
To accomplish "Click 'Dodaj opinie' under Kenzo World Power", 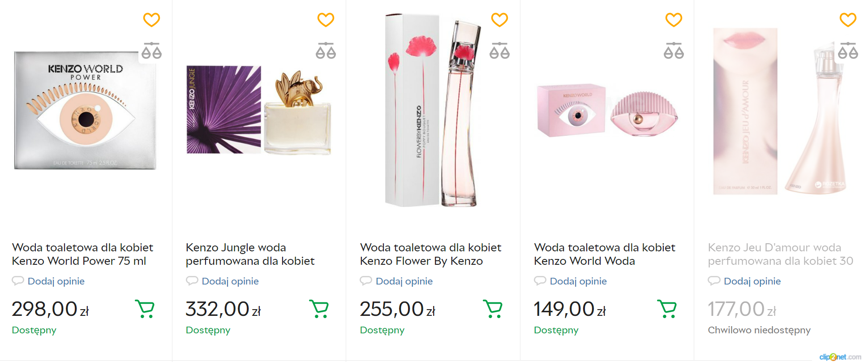I will click(x=56, y=281).
